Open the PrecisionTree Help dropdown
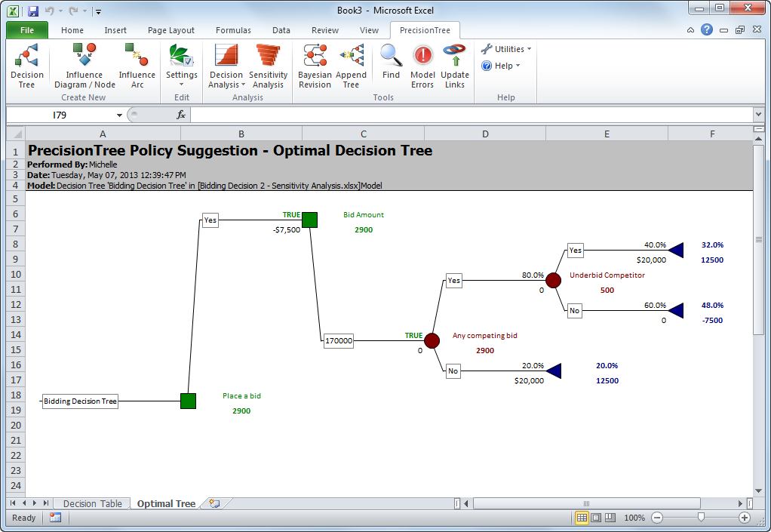The image size is (771, 532). click(x=501, y=66)
